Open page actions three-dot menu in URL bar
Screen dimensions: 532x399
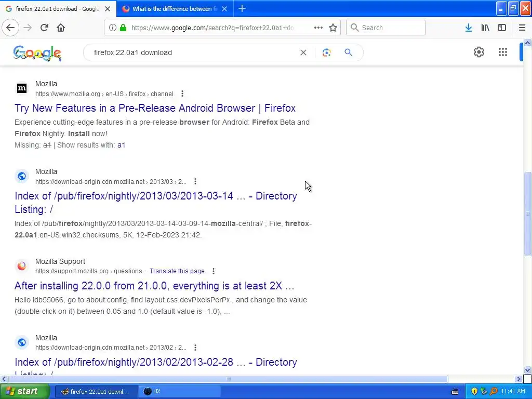(318, 28)
